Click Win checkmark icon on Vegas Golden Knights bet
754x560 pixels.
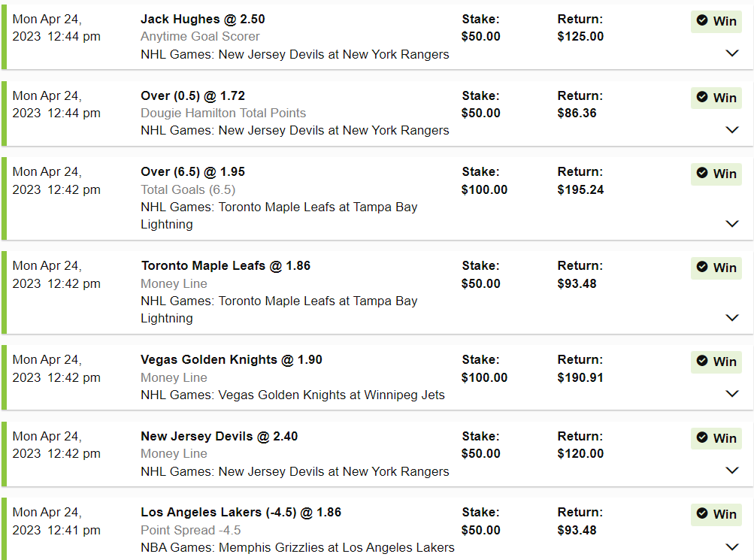(x=702, y=361)
